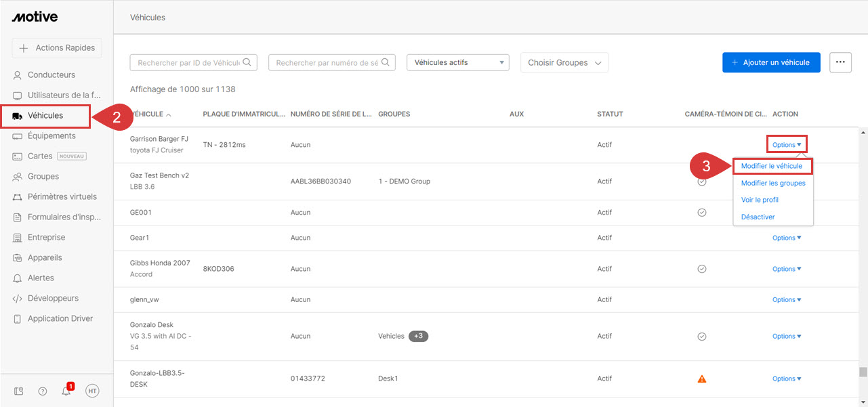
Task: Select Modifier le véhicule from menu
Action: (773, 165)
